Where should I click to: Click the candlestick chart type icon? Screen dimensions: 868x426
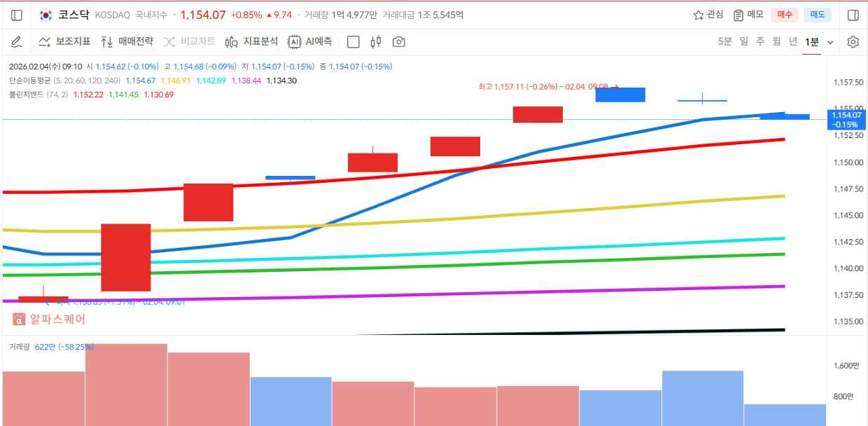[376, 42]
